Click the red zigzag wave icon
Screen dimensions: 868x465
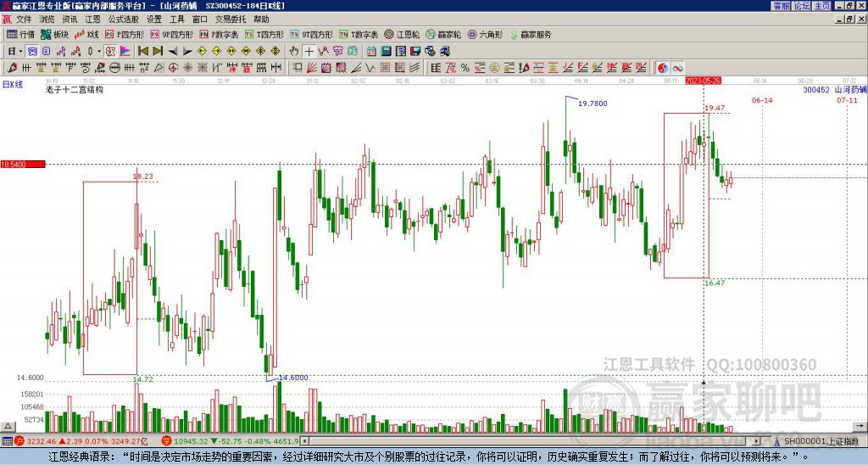click(x=323, y=52)
